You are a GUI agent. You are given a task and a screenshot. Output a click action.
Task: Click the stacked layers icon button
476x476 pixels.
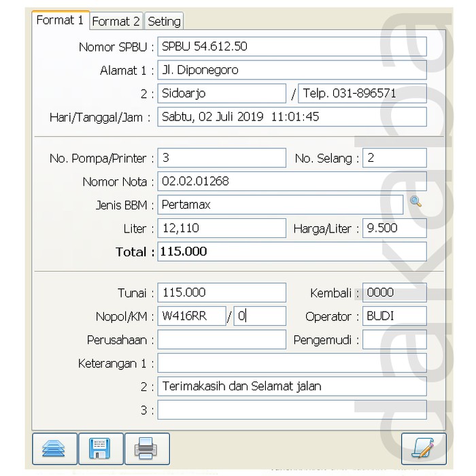point(55,448)
